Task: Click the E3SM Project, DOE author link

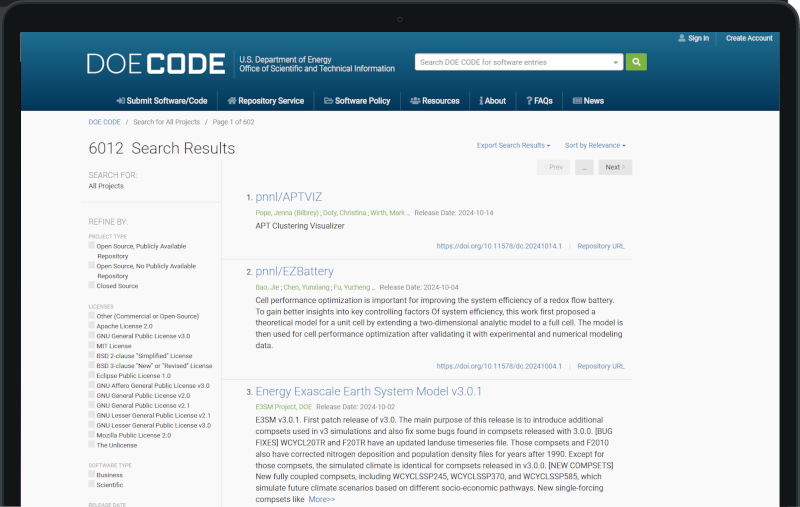Action: point(284,407)
